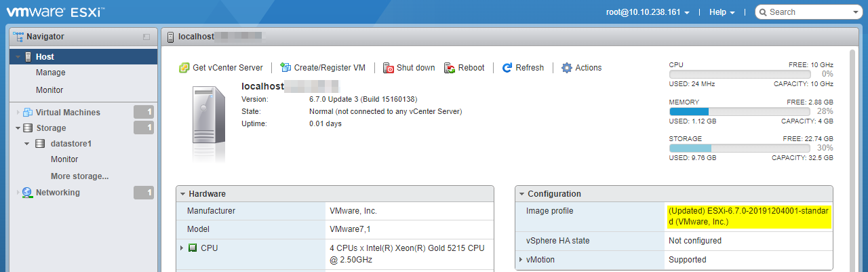Click the Create/Register VM icon
Viewport: 868px width, 272px height.
click(x=285, y=68)
